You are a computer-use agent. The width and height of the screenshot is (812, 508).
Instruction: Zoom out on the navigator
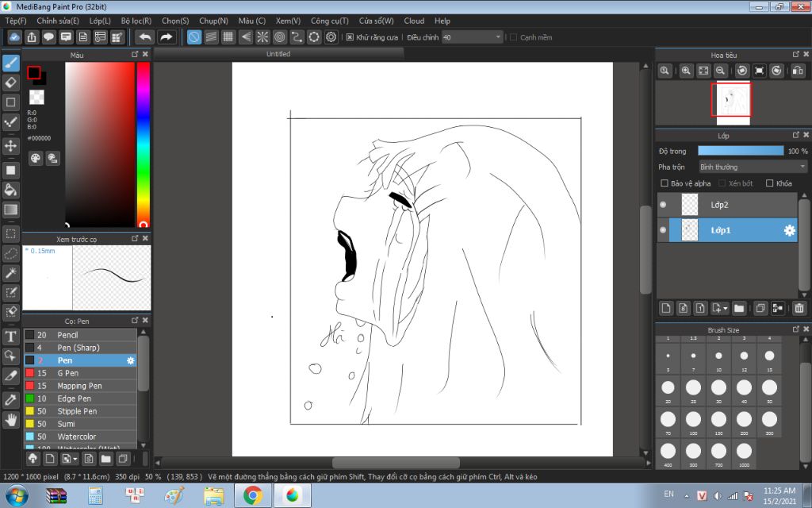[x=720, y=71]
